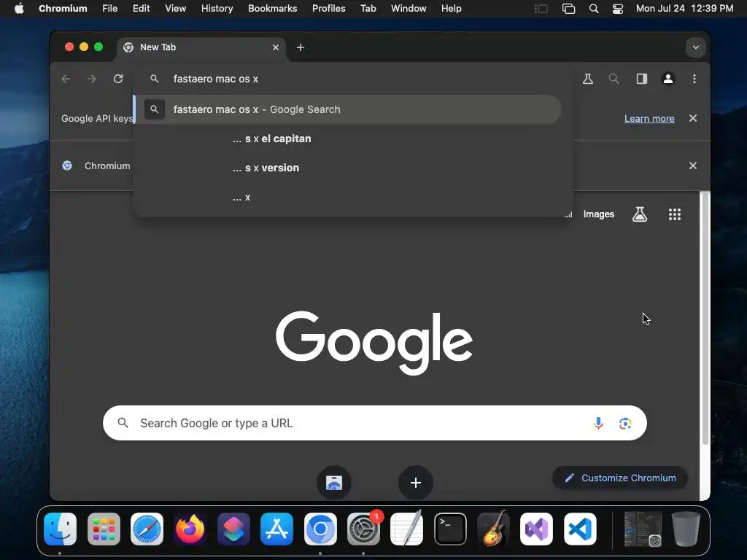Open Control Center in menu bar
The width and height of the screenshot is (747, 560).
point(617,9)
